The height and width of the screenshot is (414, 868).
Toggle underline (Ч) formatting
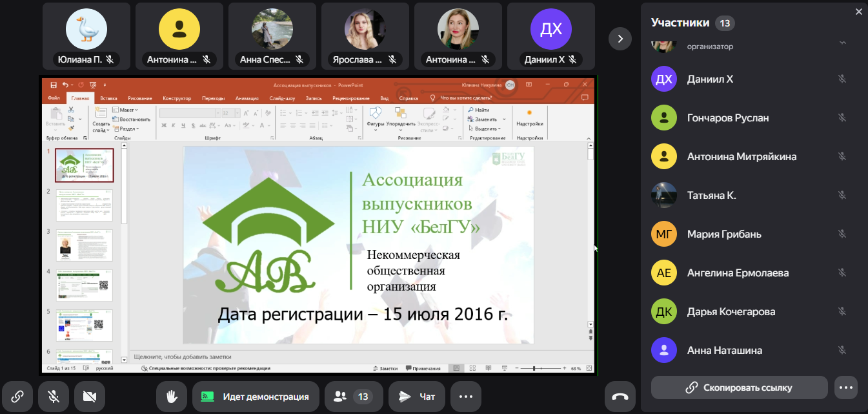pyautogui.click(x=182, y=125)
